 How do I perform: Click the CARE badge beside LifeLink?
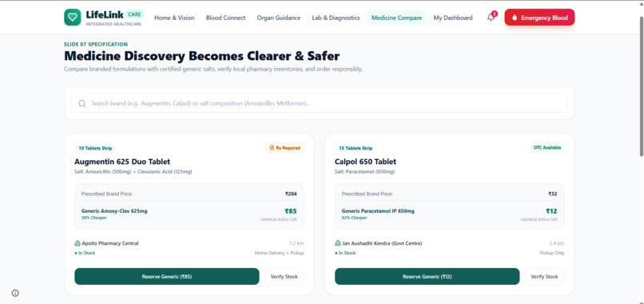point(134,14)
